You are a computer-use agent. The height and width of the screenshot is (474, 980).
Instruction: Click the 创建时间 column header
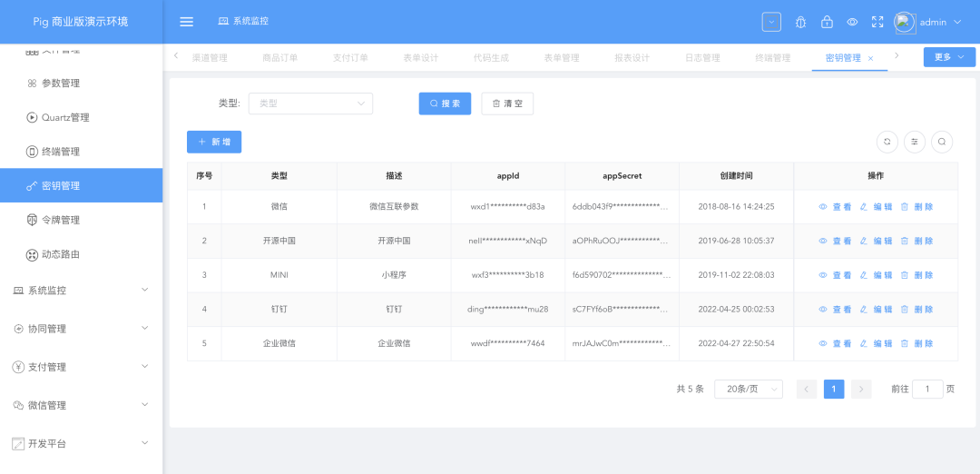736,176
